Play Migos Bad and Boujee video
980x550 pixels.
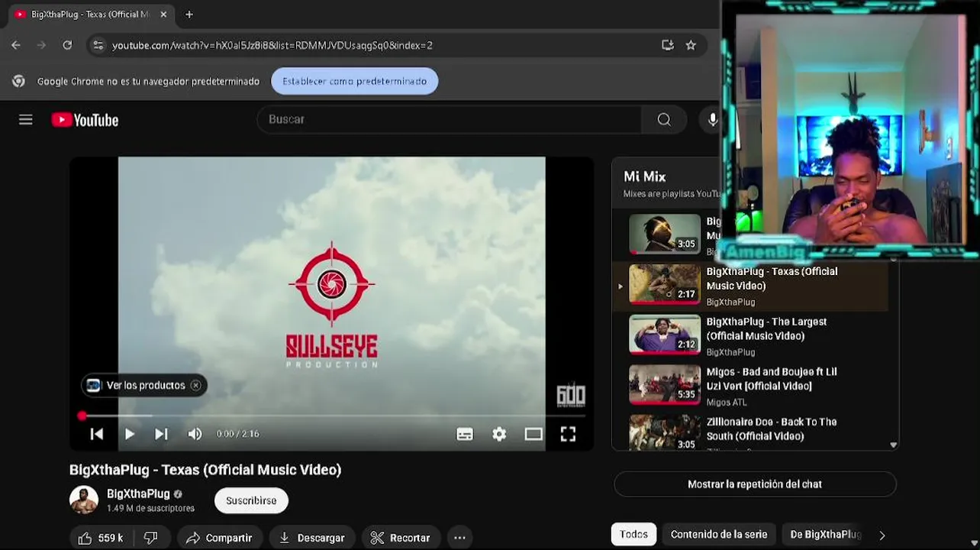click(750, 386)
